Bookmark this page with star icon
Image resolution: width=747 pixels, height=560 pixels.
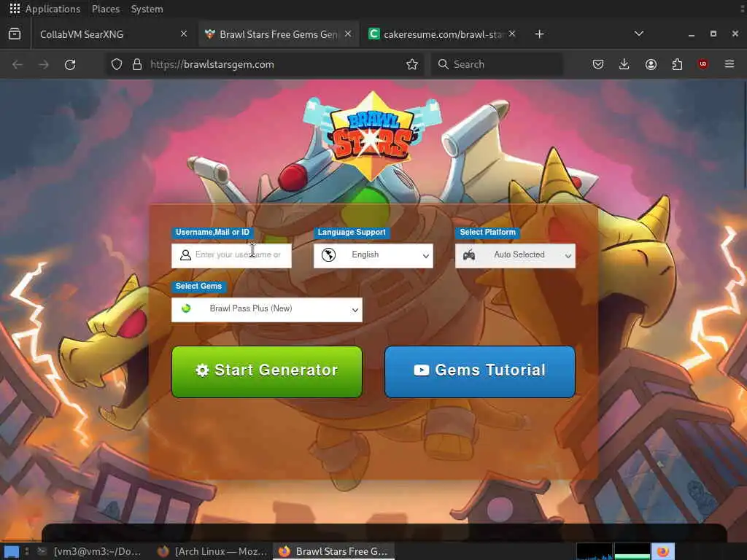click(412, 64)
